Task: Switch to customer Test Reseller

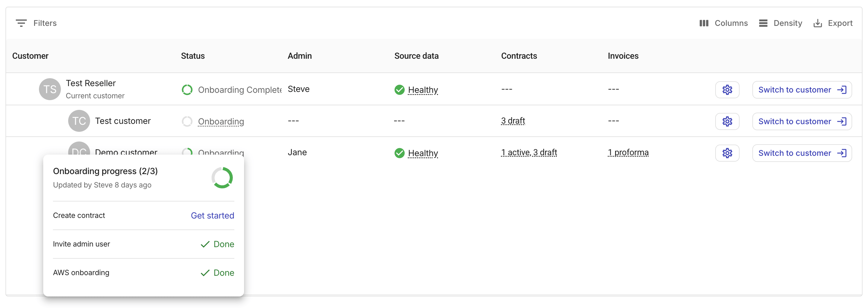Action: pyautogui.click(x=802, y=90)
